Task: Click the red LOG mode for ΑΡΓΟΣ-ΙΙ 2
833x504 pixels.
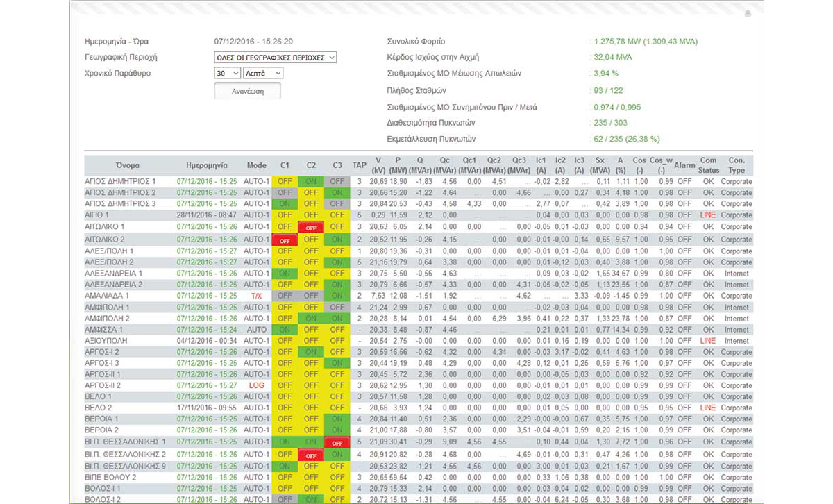Action: [x=256, y=385]
